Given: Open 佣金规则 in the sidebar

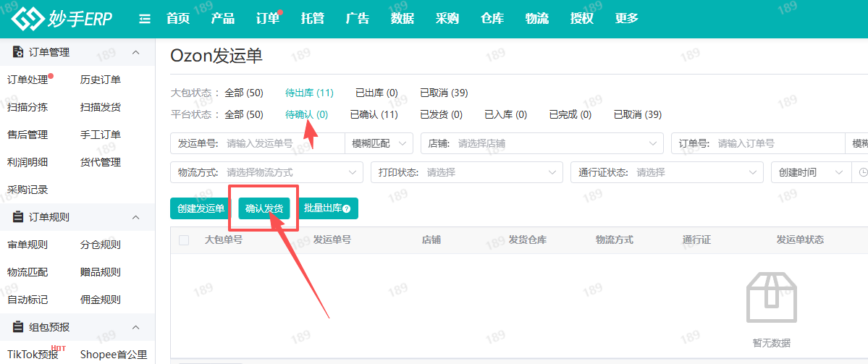Looking at the screenshot, I should point(100,300).
